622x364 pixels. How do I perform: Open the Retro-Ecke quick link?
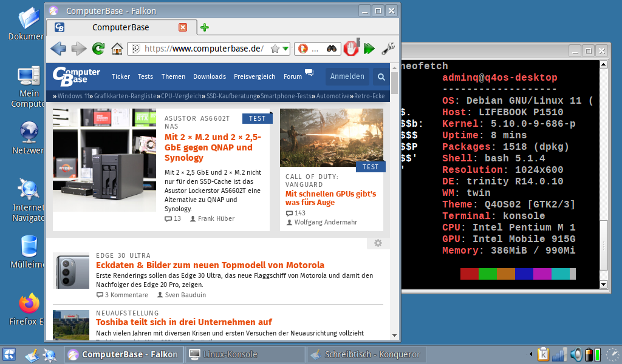(369, 96)
